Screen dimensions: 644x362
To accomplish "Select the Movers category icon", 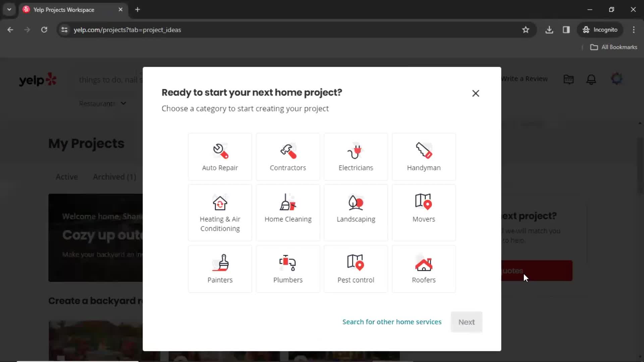I will (x=424, y=202).
